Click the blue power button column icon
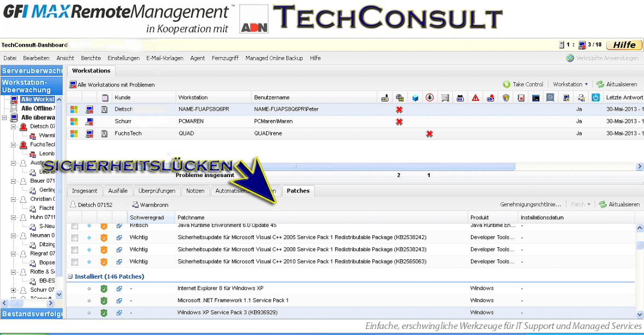Screen dimensions: 644x335 (596, 98)
